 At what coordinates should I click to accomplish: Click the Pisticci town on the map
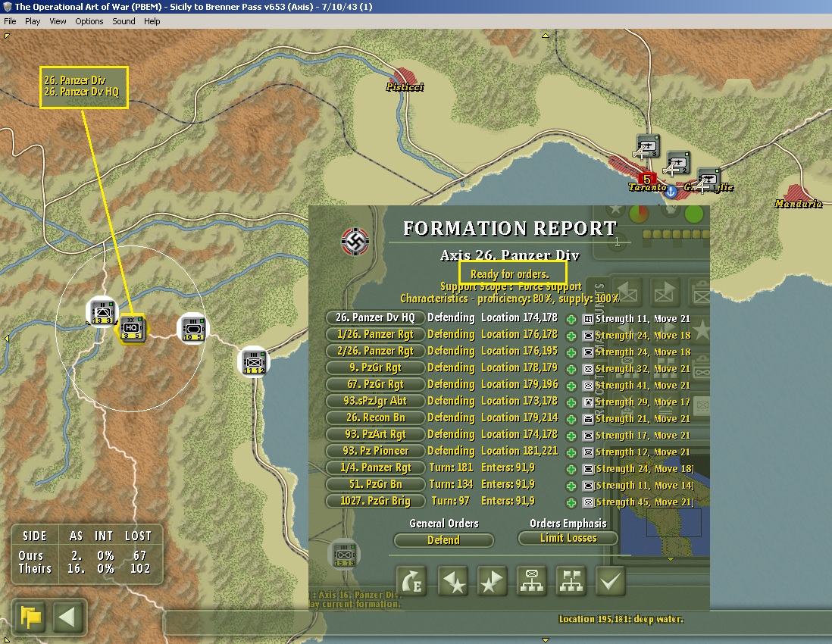pos(405,79)
